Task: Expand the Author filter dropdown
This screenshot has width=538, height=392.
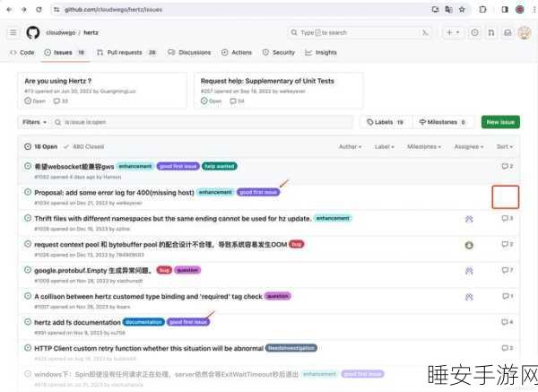Action: 350,146
